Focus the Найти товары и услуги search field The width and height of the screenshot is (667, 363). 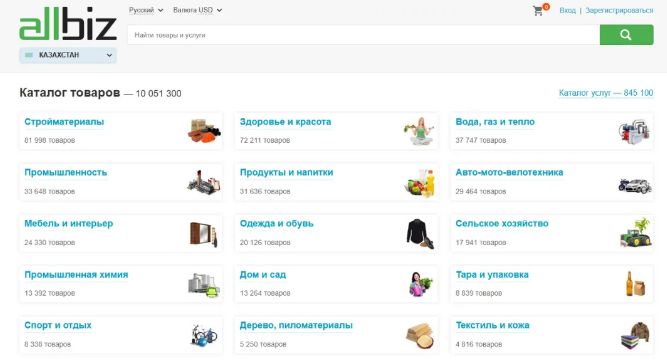[x=364, y=35]
